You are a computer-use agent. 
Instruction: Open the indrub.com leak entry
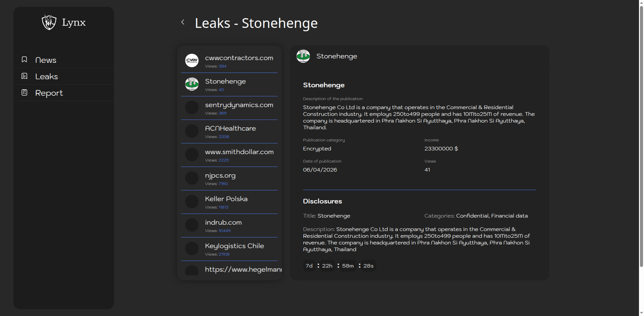[x=229, y=225]
